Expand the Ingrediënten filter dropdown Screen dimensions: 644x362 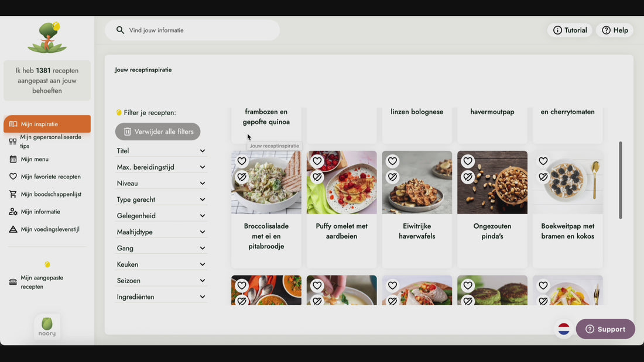[161, 297]
